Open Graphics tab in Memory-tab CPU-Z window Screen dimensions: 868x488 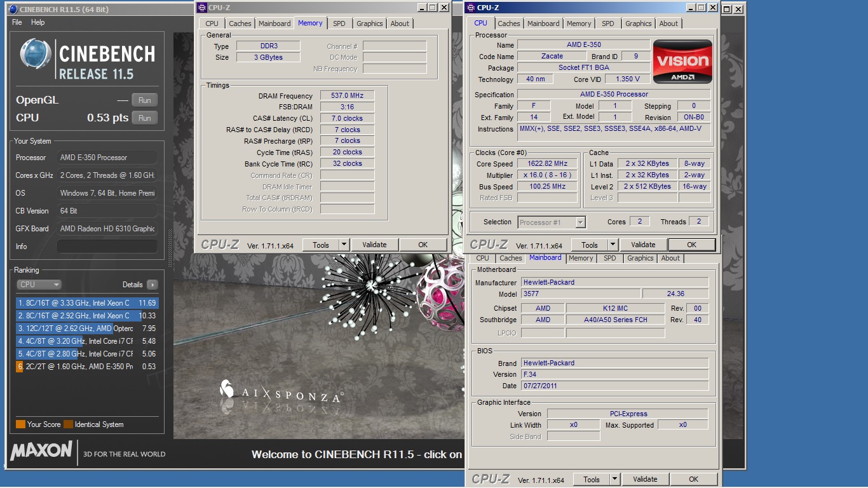(x=370, y=24)
